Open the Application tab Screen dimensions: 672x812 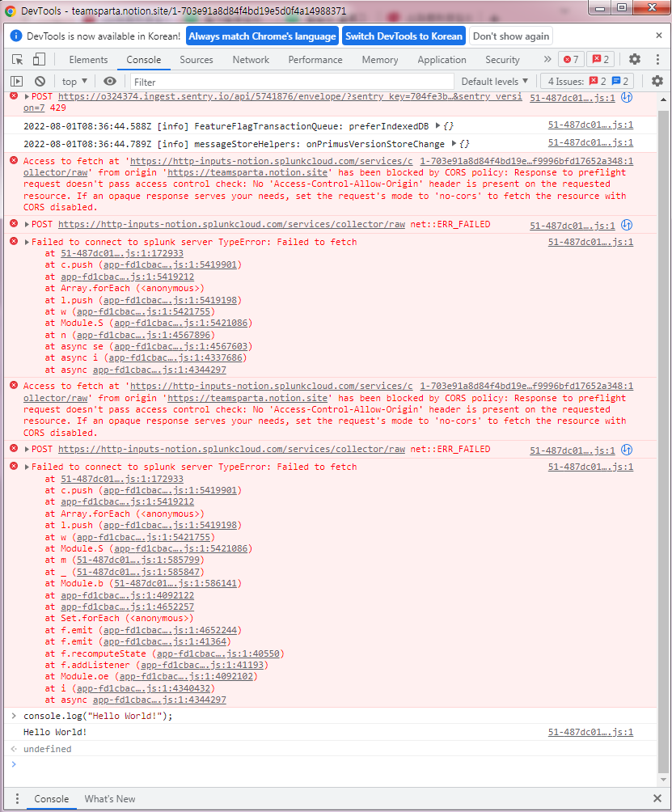[x=442, y=60]
